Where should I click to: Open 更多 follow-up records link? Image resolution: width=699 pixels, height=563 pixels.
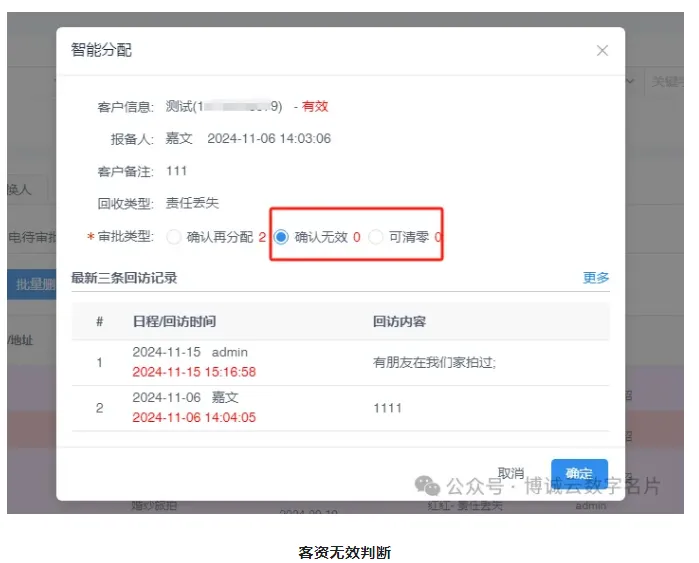(x=596, y=278)
